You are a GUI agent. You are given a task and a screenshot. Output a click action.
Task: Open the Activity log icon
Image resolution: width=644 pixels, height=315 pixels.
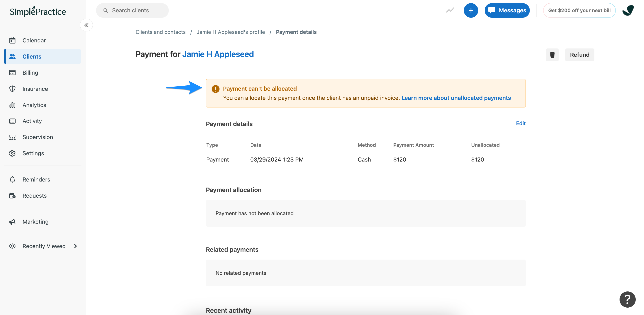pos(13,121)
